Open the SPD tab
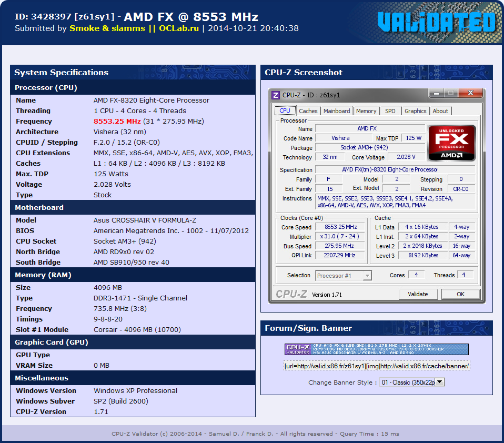 tap(390, 111)
